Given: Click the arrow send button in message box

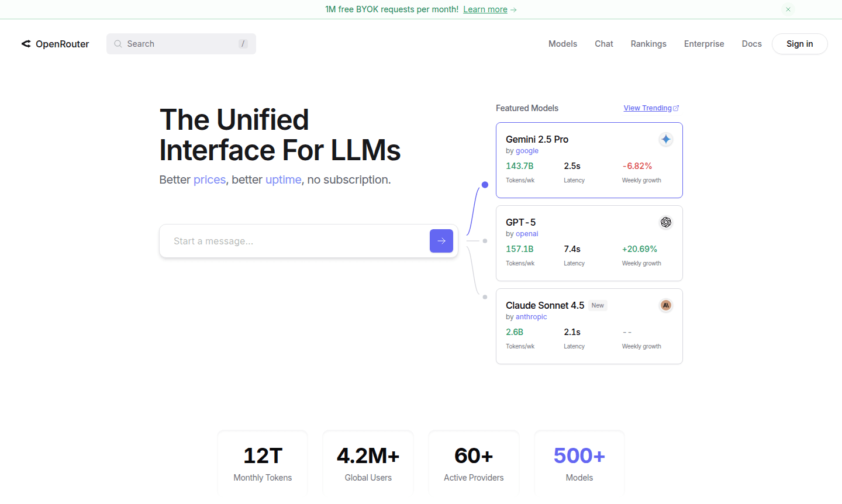Looking at the screenshot, I should pyautogui.click(x=441, y=241).
